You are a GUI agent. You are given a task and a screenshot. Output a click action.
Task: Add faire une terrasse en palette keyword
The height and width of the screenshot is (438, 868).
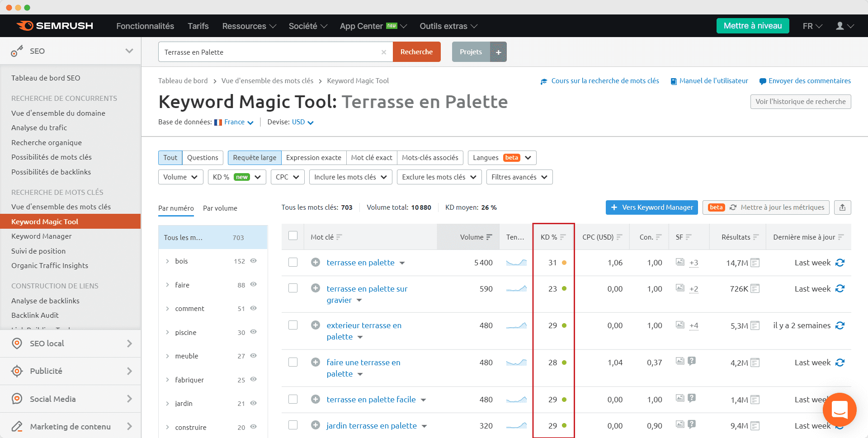click(x=316, y=362)
